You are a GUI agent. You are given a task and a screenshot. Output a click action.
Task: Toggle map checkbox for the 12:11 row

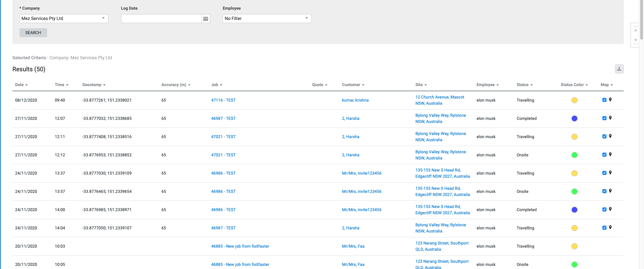pos(604,136)
